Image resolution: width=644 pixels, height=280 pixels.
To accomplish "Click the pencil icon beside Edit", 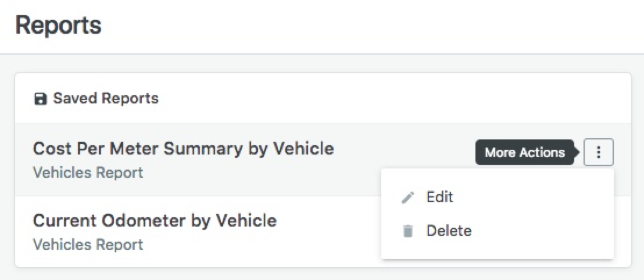I will point(407,198).
